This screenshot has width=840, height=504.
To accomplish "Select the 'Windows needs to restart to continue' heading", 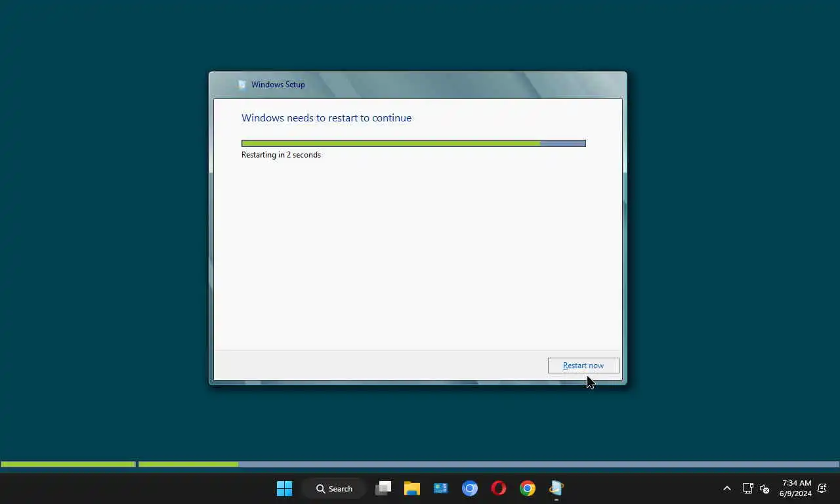I will pyautogui.click(x=326, y=118).
